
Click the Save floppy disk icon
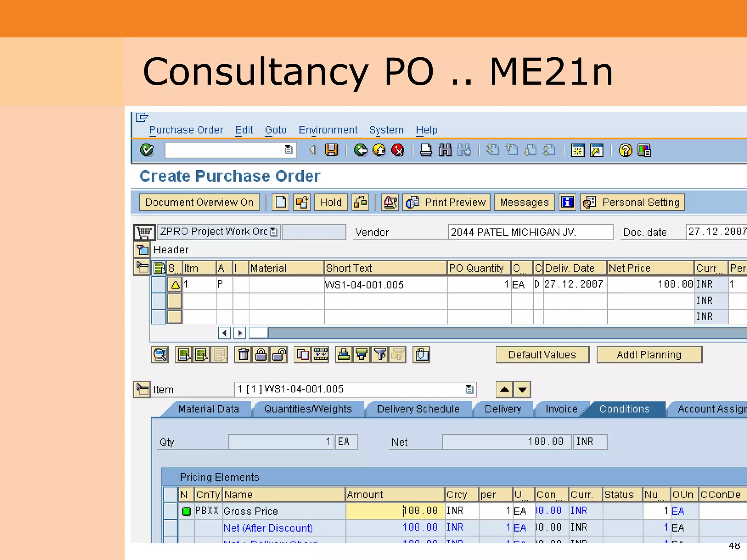point(331,150)
